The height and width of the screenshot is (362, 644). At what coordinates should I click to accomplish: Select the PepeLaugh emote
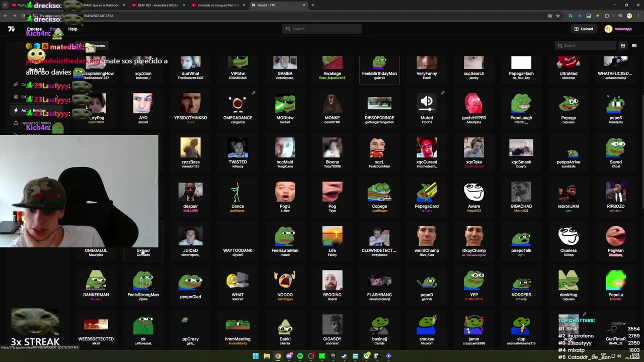tap(521, 108)
